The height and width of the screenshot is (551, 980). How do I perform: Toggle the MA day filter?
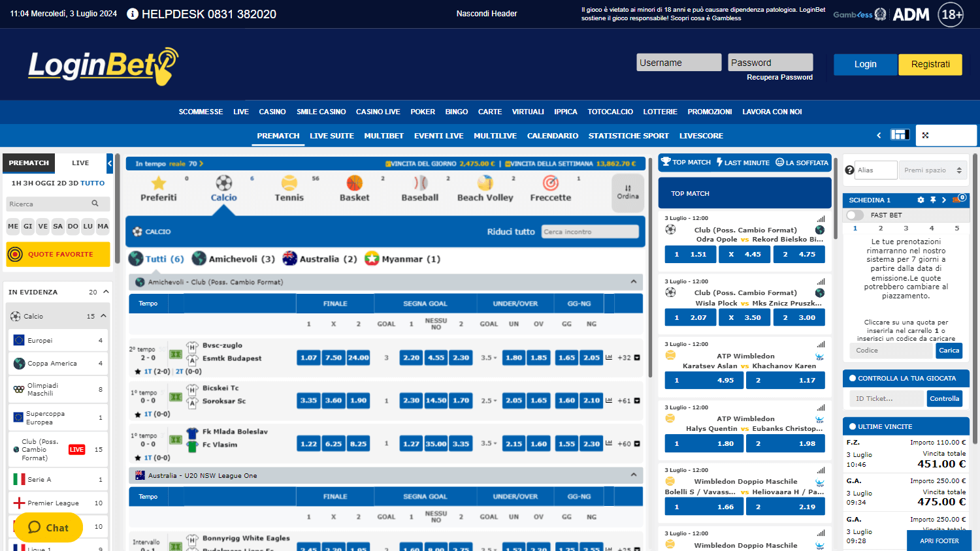point(103,226)
